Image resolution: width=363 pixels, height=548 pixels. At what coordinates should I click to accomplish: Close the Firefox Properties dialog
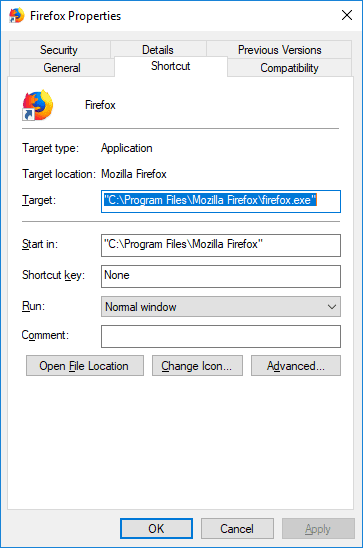[x=347, y=15]
